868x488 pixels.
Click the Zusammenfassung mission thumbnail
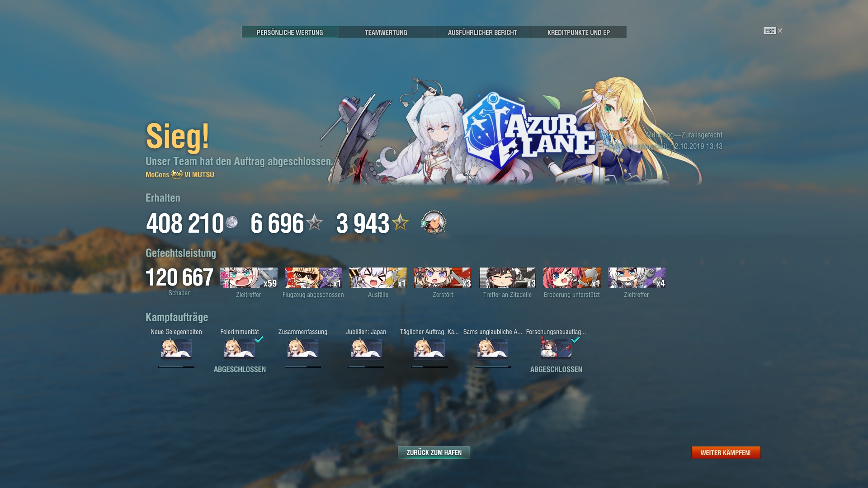pos(303,349)
